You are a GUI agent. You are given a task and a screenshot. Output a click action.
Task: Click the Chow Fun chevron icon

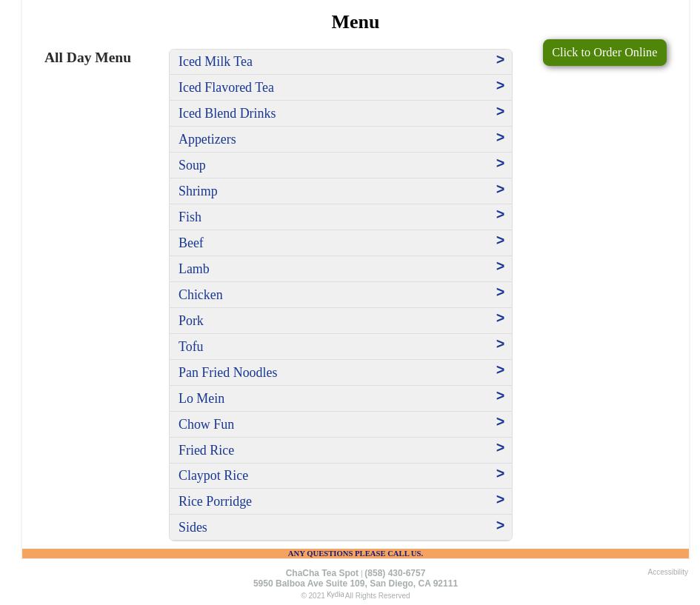pos(500,422)
